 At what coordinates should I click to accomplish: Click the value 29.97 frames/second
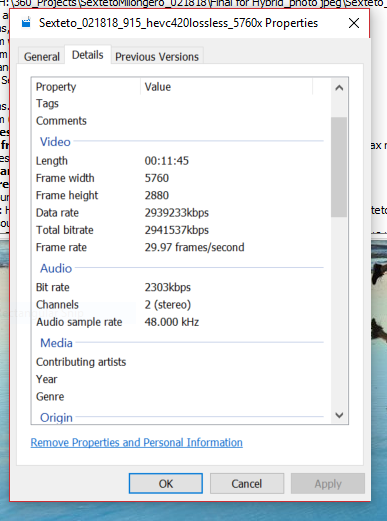click(194, 247)
